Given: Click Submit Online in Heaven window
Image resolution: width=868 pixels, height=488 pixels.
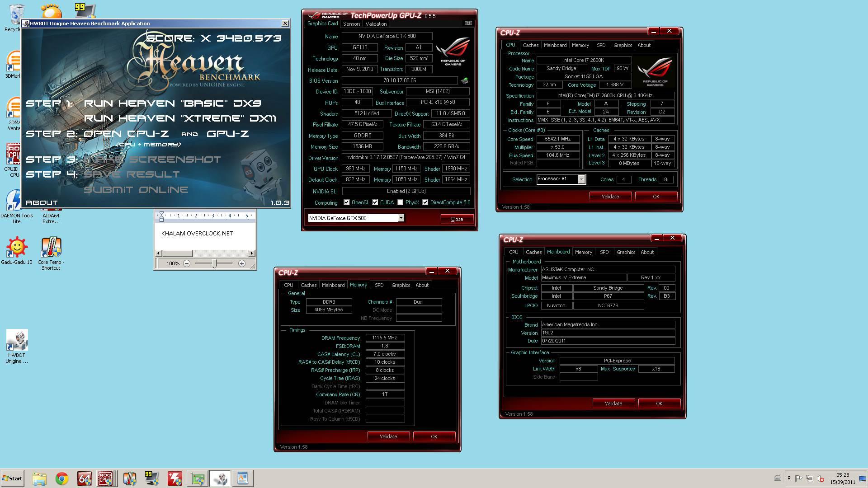Looking at the screenshot, I should coord(136,190).
